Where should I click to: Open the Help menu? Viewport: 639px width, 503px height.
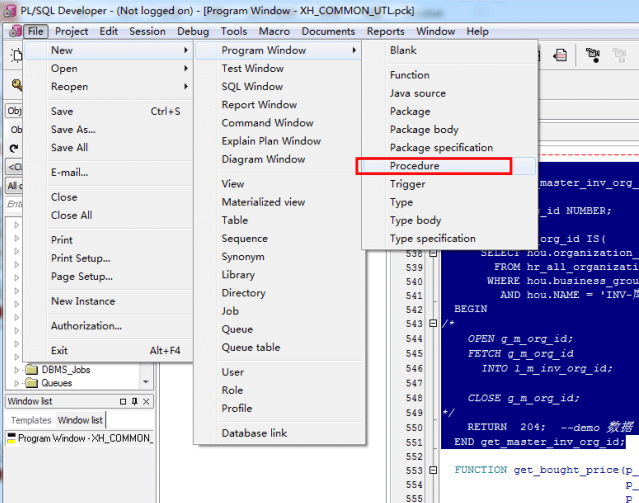(x=477, y=31)
